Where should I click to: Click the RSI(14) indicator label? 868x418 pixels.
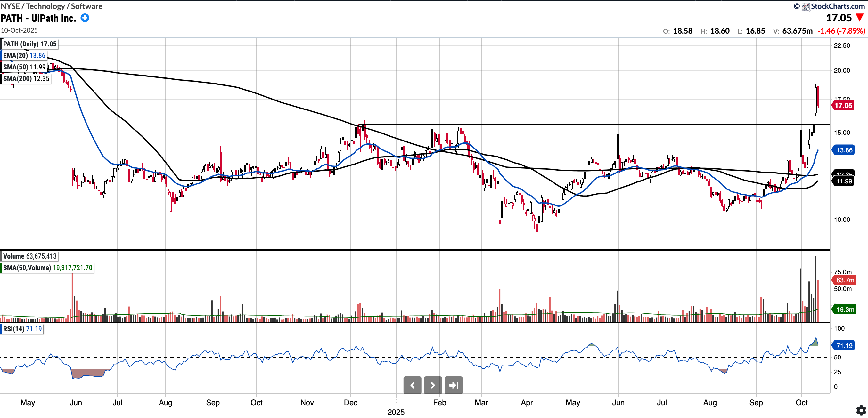click(22, 329)
